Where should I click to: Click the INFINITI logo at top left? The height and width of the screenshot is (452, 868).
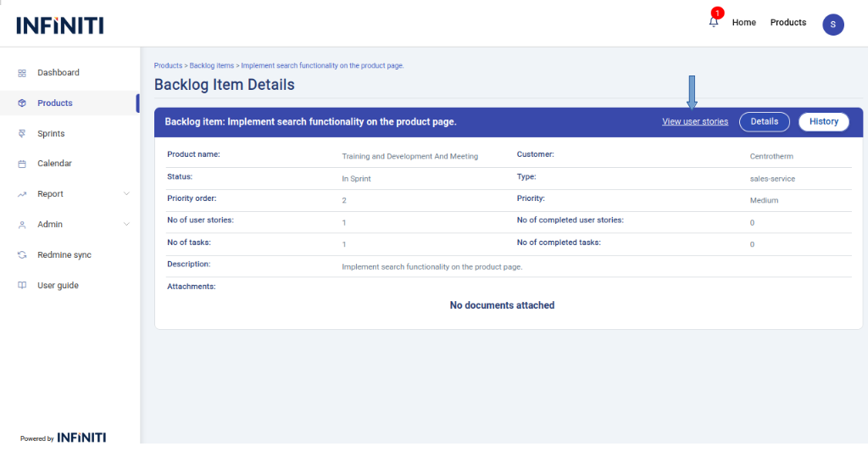click(x=59, y=25)
